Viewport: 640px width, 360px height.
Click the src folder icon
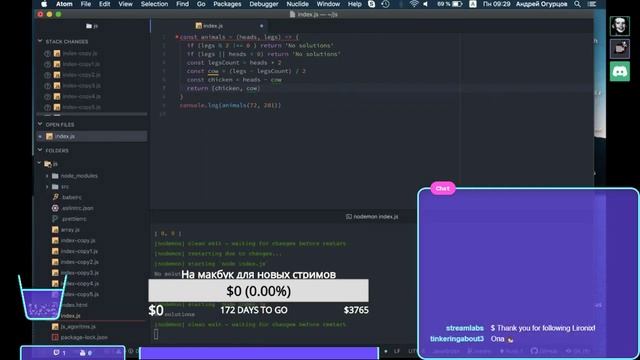click(x=56, y=187)
